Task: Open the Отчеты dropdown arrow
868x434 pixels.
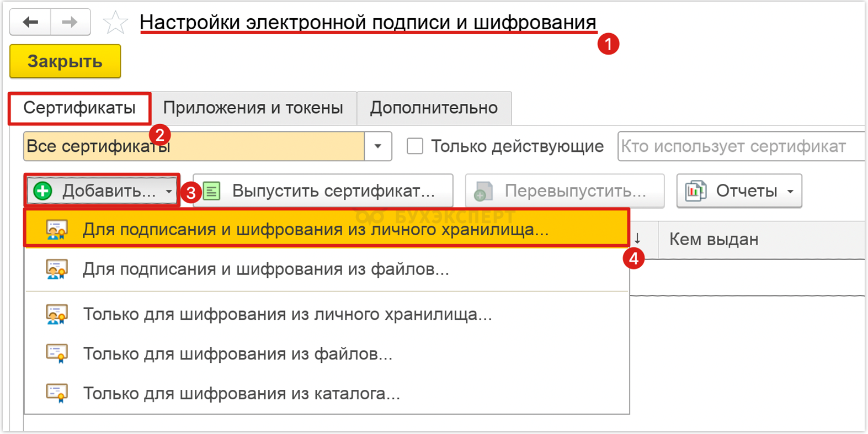Action: pos(790,192)
